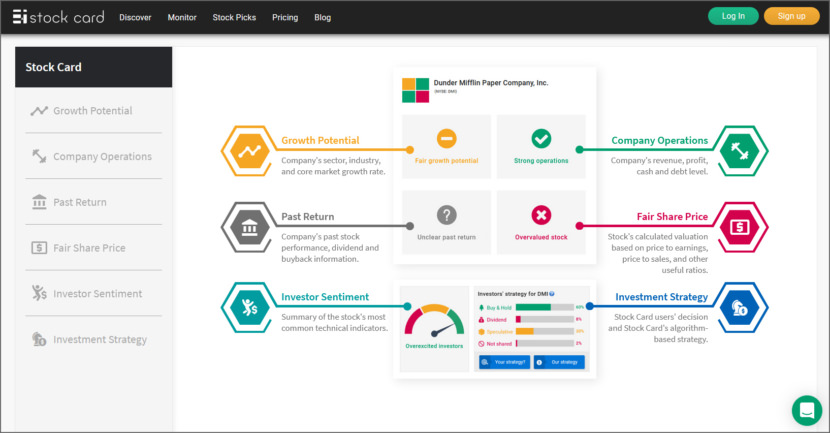Click the overexcited investors gauge
Image resolution: width=830 pixels, height=433 pixels.
pyautogui.click(x=434, y=321)
